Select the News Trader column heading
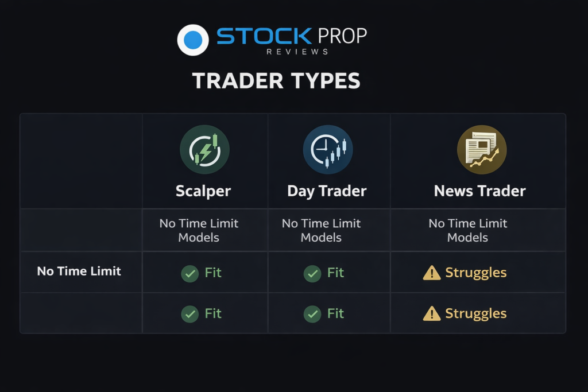The image size is (588, 392). [x=479, y=191]
